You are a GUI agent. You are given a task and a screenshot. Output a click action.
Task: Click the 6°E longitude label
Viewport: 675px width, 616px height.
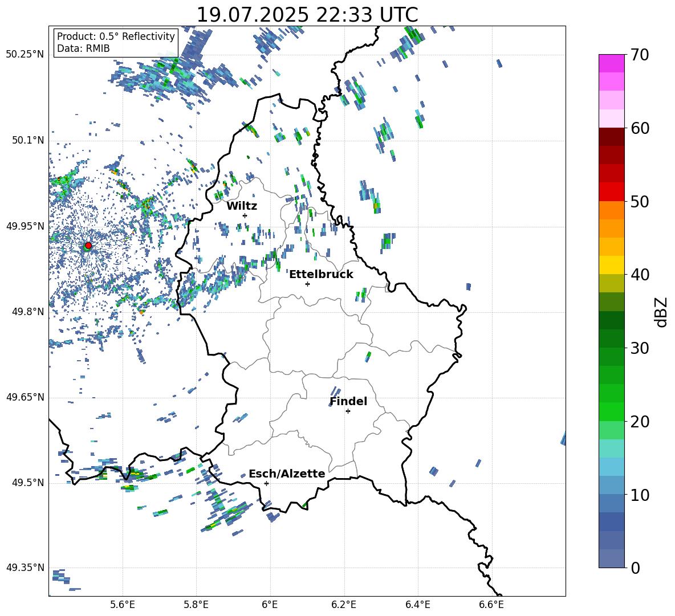point(270,605)
